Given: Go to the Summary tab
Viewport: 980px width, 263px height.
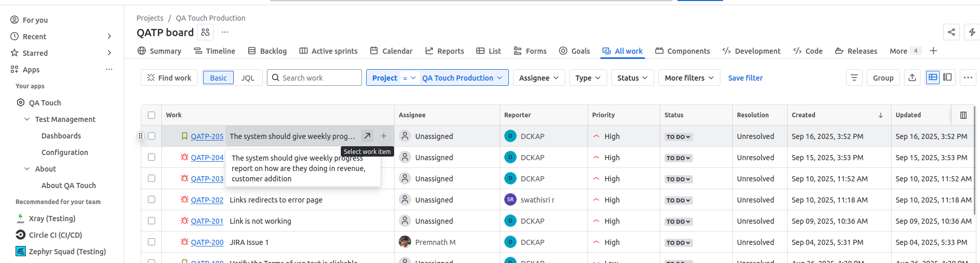Looking at the screenshot, I should tap(159, 51).
